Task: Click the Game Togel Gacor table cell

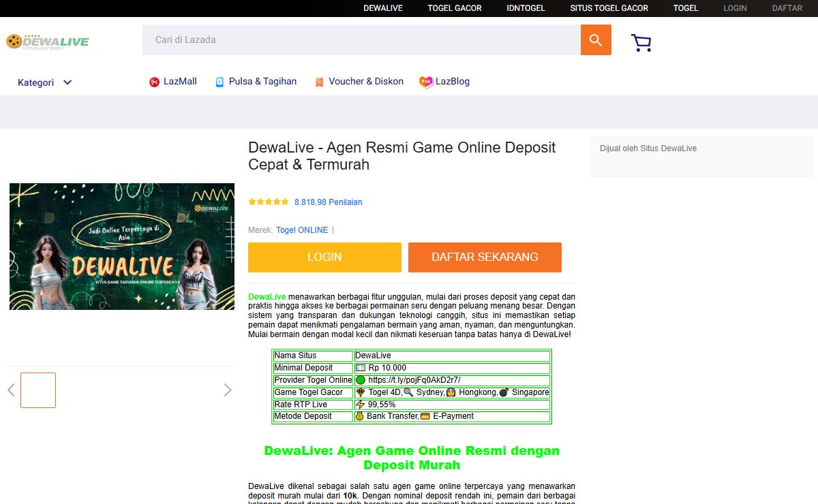Action: click(x=313, y=392)
